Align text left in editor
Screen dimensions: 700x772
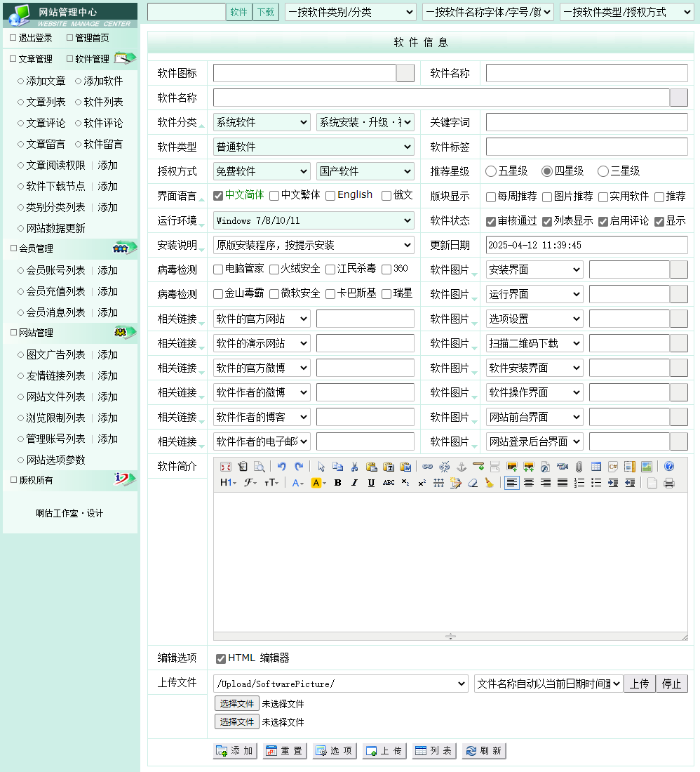coord(512,483)
